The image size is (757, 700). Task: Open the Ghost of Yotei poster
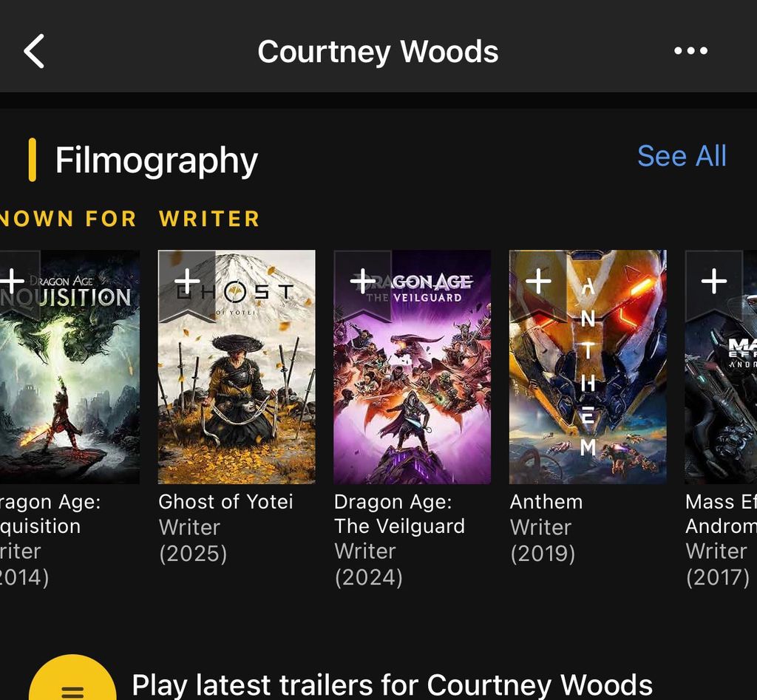point(237,367)
